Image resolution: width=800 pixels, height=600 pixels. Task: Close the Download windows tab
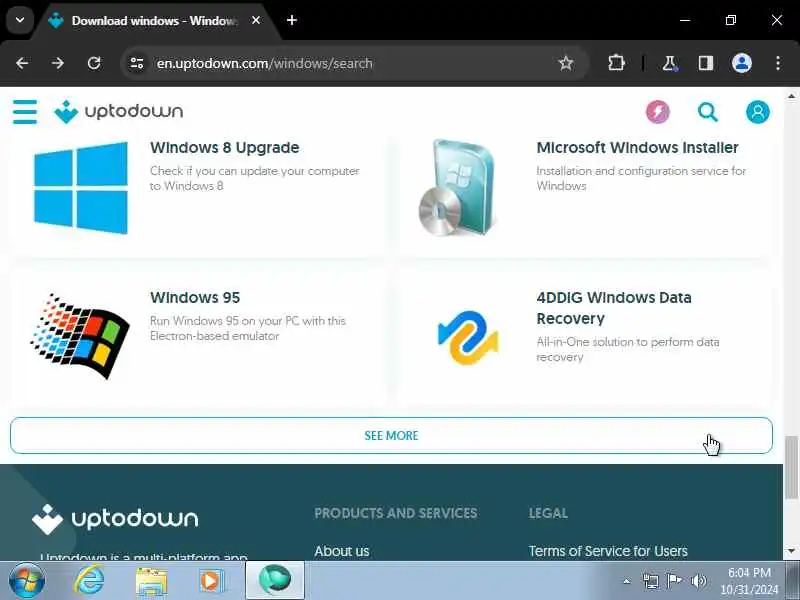point(256,20)
